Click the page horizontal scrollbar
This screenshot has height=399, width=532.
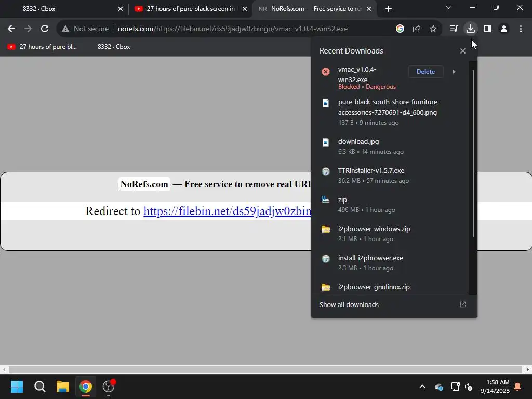(265, 369)
